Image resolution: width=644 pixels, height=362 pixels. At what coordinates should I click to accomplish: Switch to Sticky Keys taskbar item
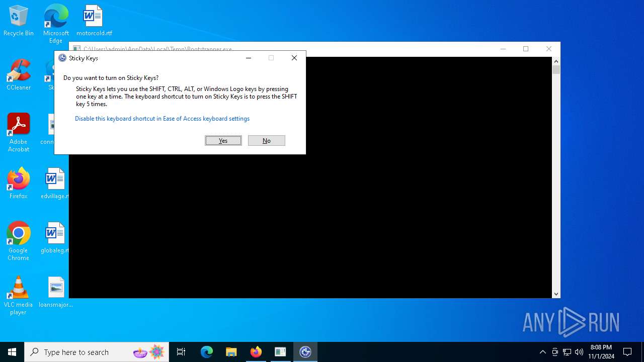(305, 352)
